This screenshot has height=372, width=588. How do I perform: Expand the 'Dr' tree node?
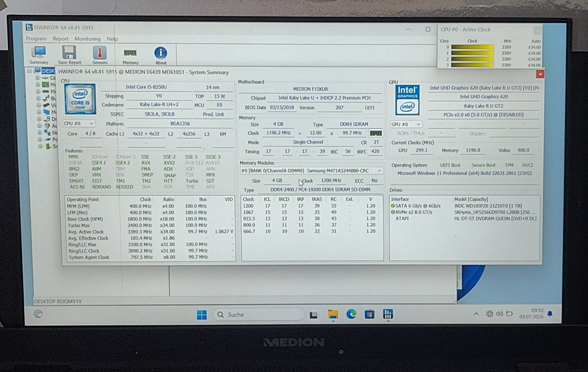point(39,119)
